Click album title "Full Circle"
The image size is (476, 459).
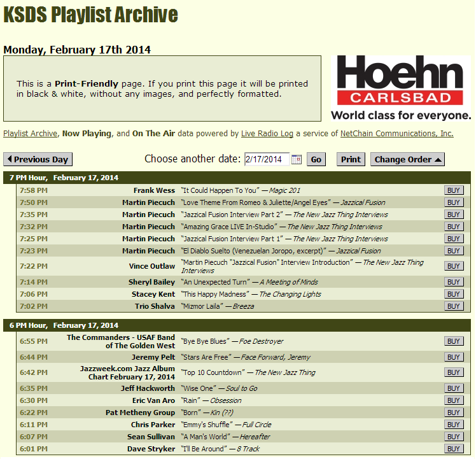click(257, 425)
